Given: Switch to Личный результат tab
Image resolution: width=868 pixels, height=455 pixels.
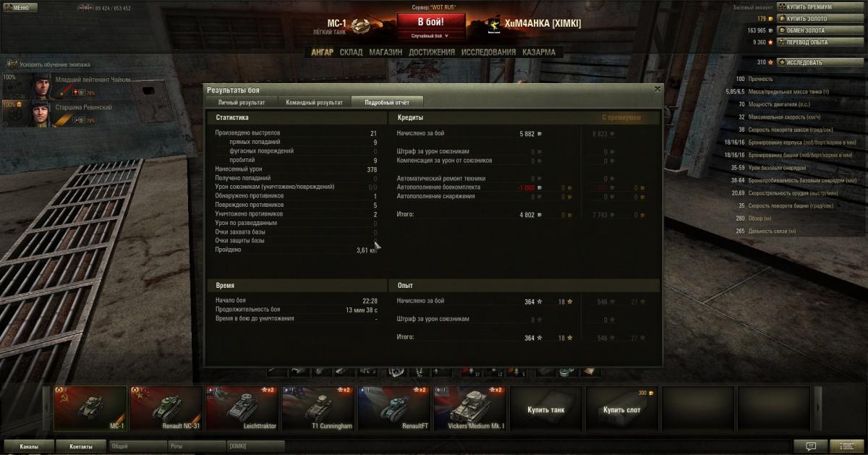Looking at the screenshot, I should (242, 103).
